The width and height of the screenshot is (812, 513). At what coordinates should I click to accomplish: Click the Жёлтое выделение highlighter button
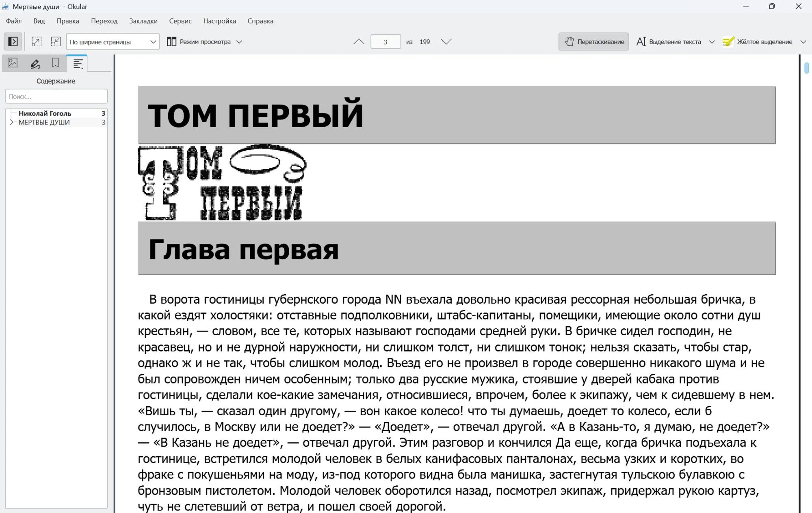click(758, 41)
